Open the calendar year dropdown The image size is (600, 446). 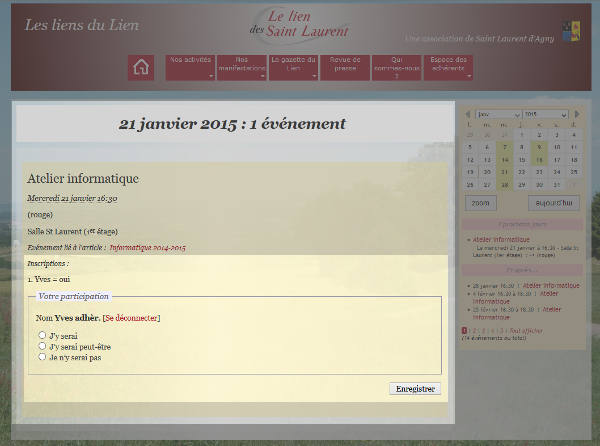click(545, 115)
